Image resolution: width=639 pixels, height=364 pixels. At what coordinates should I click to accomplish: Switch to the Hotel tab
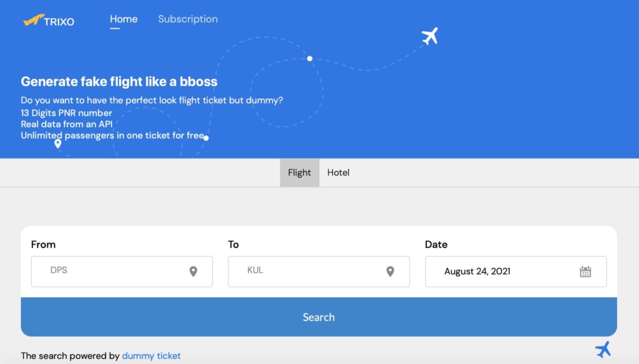338,173
